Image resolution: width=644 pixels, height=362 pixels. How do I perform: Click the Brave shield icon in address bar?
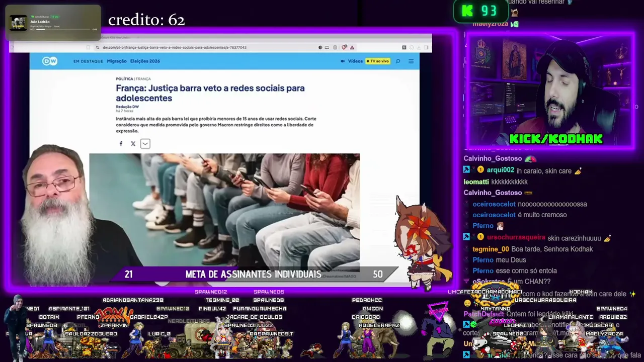[344, 47]
